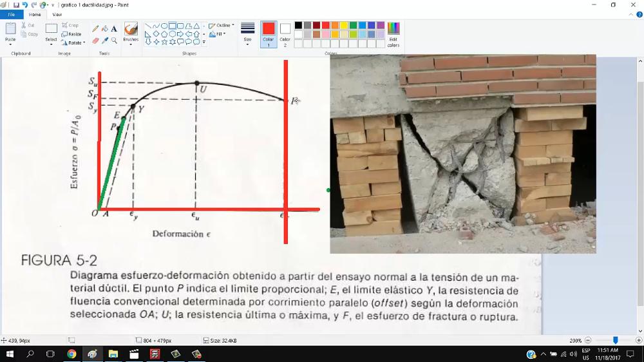Select the Text tool

coord(114,28)
